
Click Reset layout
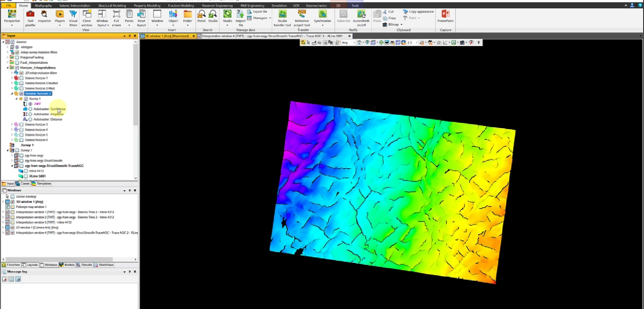tap(141, 18)
